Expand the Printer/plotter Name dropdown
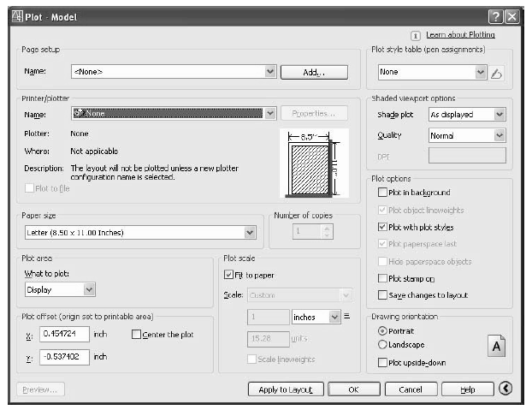Viewport: 532px width, 410px height. click(x=270, y=113)
